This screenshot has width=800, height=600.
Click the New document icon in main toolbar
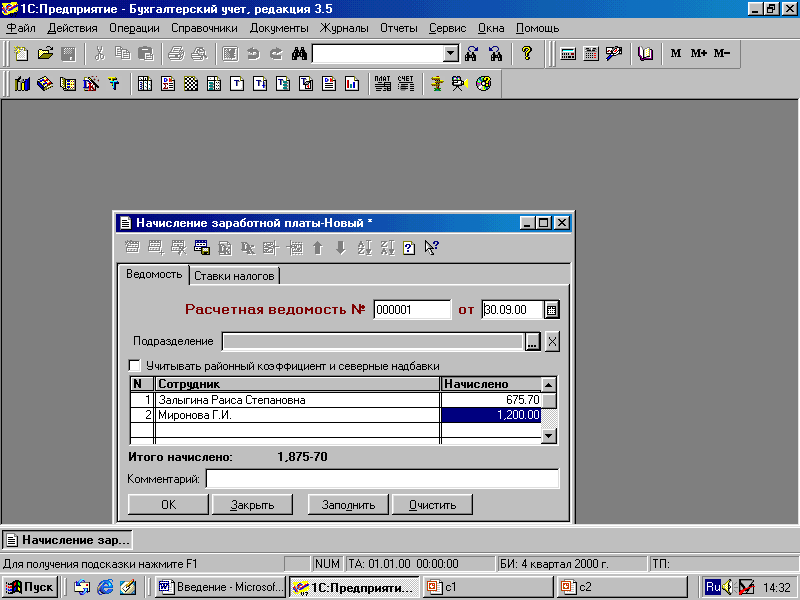pyautogui.click(x=21, y=54)
